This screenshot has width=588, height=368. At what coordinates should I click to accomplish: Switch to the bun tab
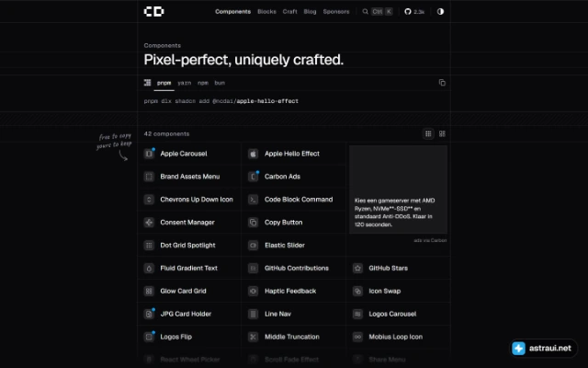pyautogui.click(x=220, y=83)
